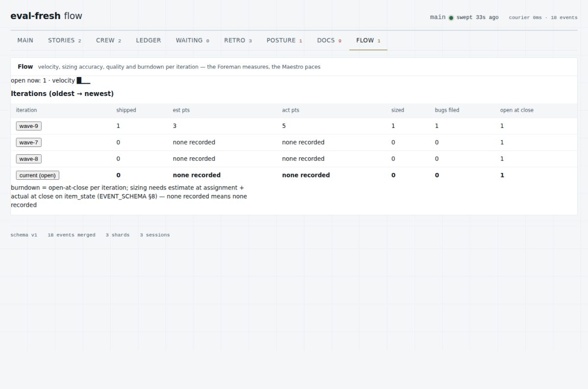The image size is (588, 389).
Task: Click '3 sessions' footer entry
Action: coord(155,235)
